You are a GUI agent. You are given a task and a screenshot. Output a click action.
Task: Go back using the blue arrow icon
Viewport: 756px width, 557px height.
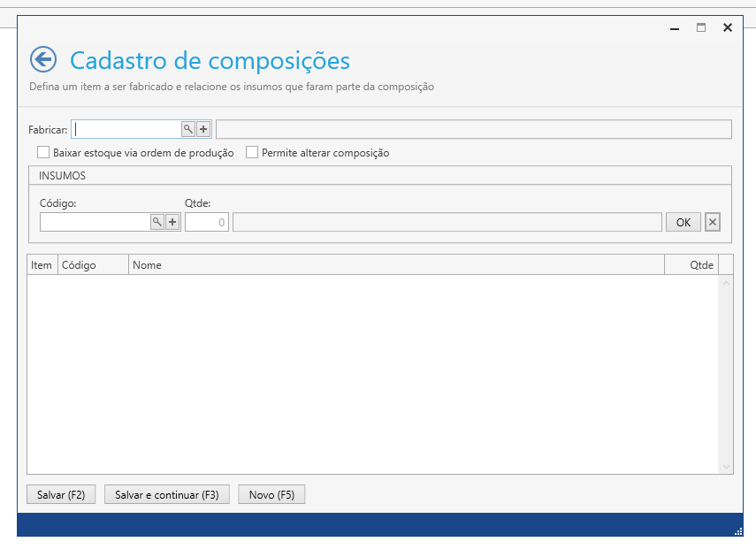(42, 59)
